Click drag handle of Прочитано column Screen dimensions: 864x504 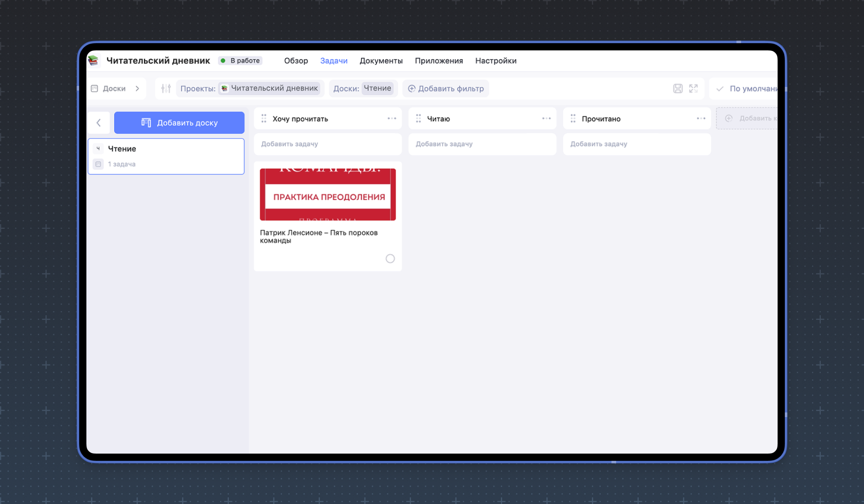pyautogui.click(x=573, y=119)
